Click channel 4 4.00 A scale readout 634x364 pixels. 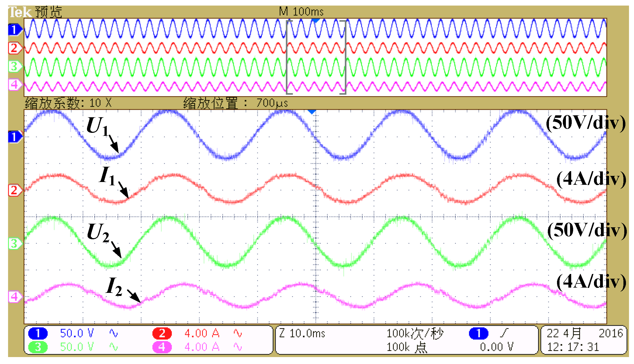coord(202,347)
